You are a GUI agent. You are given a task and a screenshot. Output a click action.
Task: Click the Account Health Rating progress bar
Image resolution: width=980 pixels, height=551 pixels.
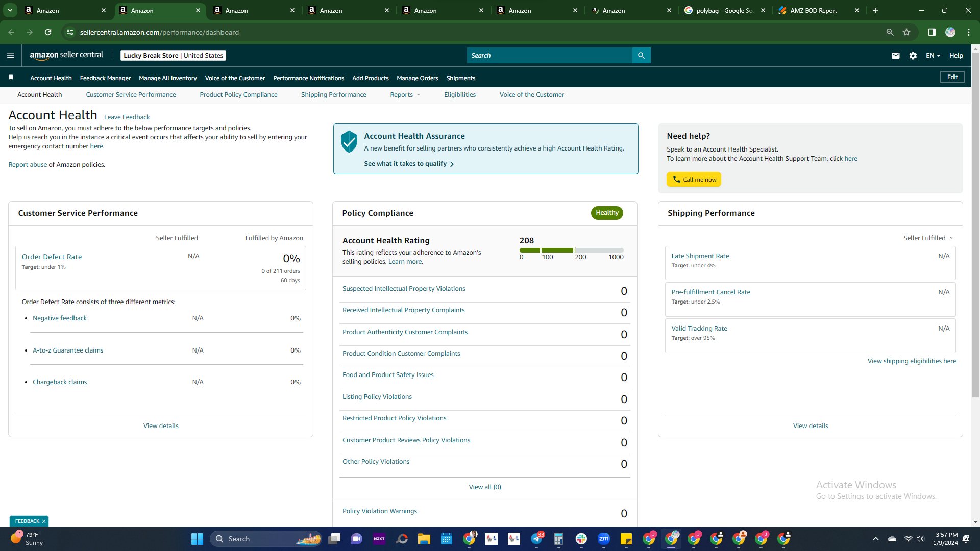[x=571, y=251]
